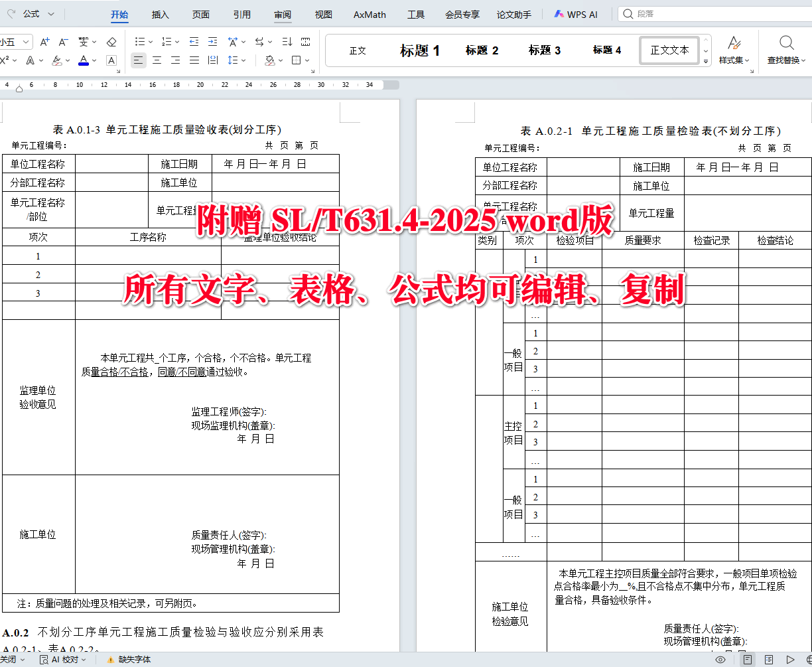
Task: Open bullet list style dropdown arrow
Action: [151, 42]
